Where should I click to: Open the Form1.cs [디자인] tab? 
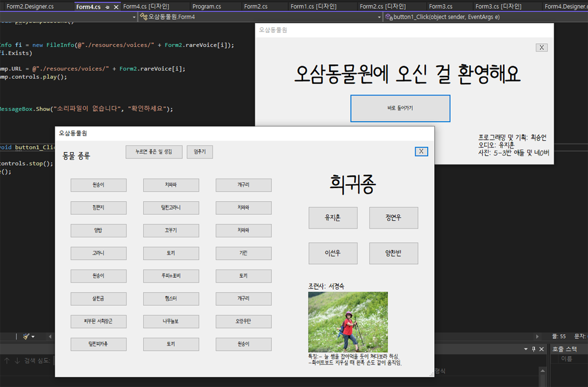point(315,7)
